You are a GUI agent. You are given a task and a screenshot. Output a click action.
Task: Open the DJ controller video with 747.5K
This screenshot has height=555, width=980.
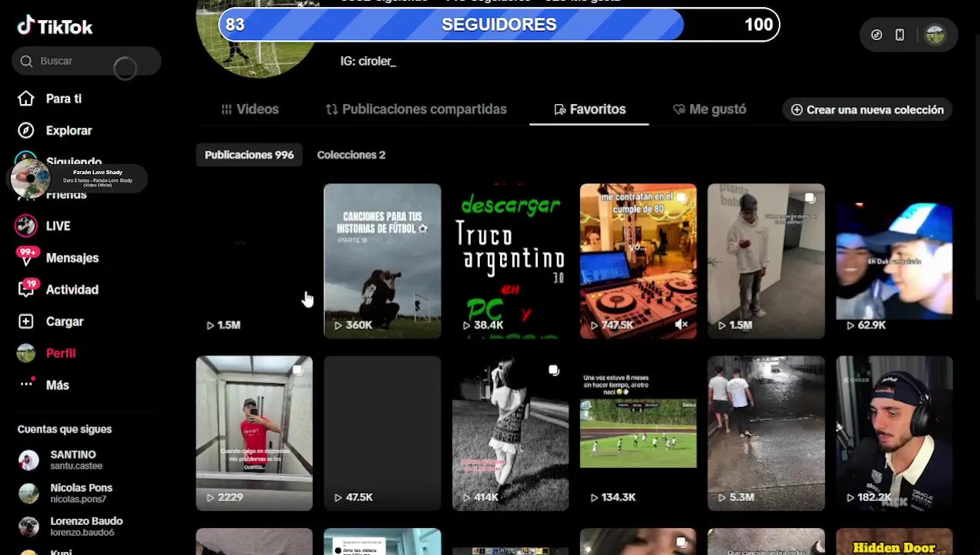pos(638,261)
